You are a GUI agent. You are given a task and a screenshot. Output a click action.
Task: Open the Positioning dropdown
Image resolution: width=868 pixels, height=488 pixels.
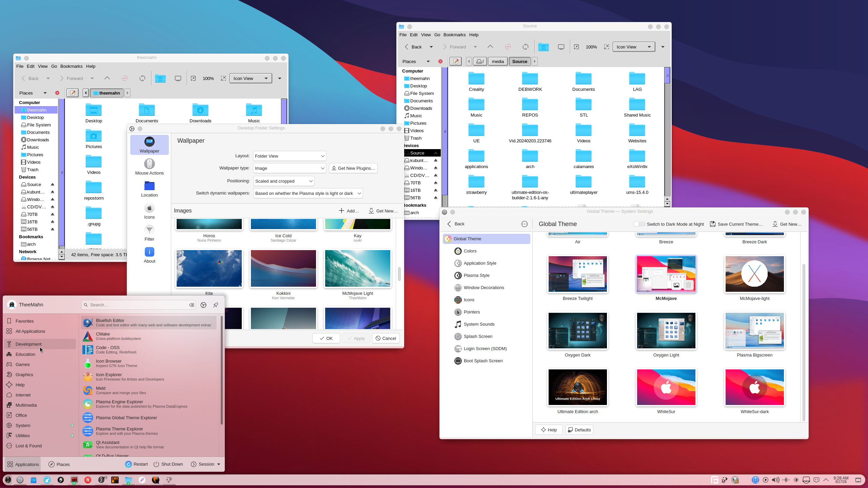(284, 181)
